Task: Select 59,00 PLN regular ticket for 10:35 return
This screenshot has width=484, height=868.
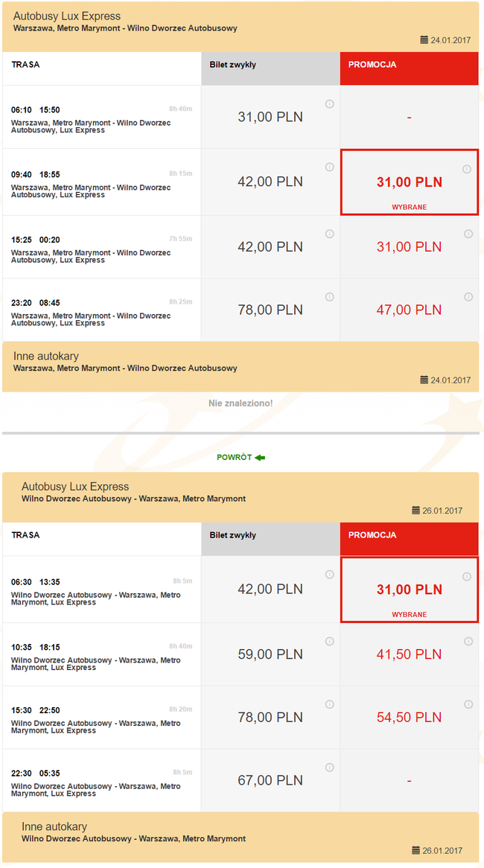Action: click(x=270, y=654)
